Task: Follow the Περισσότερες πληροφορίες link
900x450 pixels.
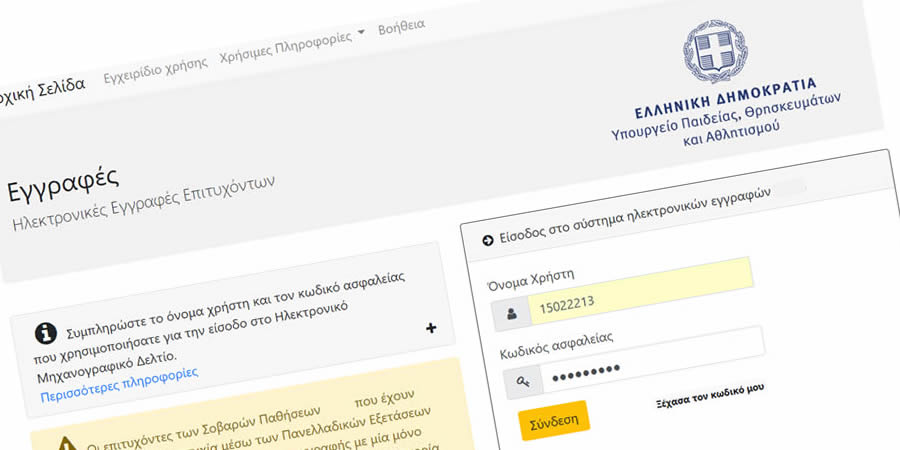Action: tap(119, 383)
